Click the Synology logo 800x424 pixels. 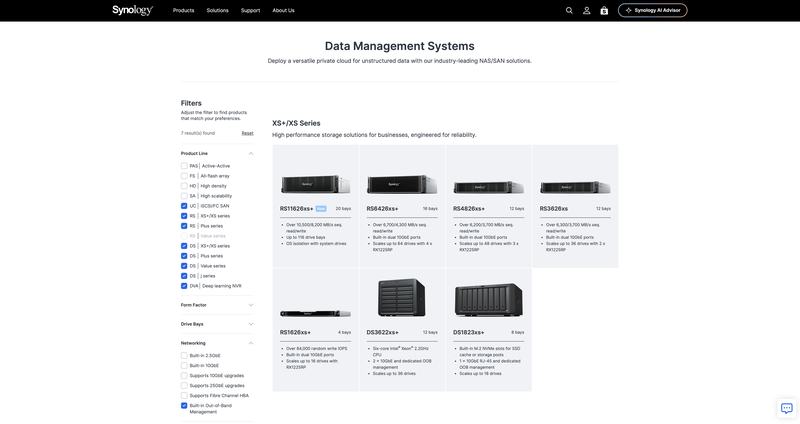pyautogui.click(x=133, y=10)
